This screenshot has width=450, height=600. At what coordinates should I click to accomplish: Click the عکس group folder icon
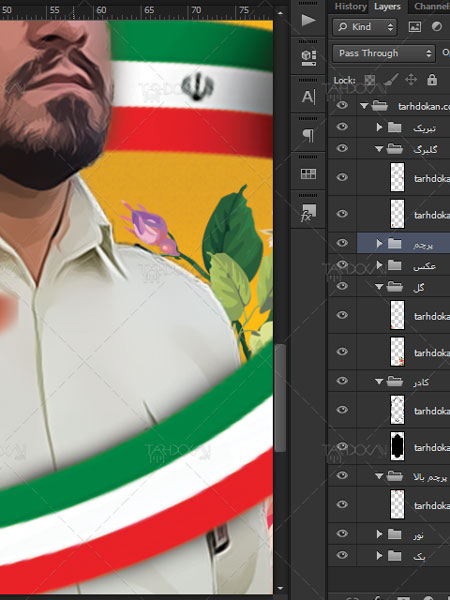tap(395, 265)
